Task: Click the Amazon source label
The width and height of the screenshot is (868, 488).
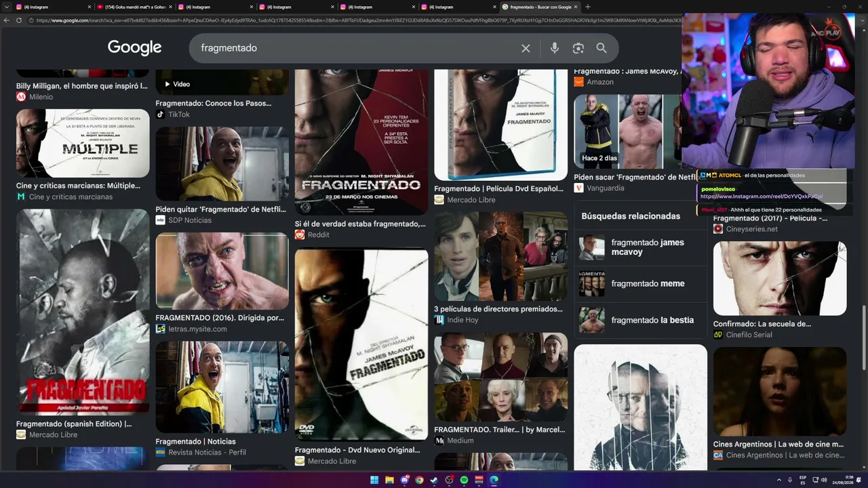Action: 594,82
